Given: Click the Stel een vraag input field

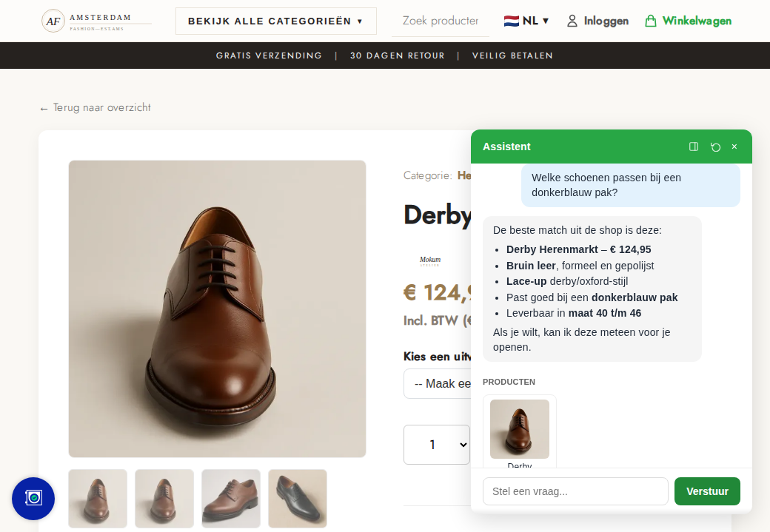Looking at the screenshot, I should pos(575,491).
